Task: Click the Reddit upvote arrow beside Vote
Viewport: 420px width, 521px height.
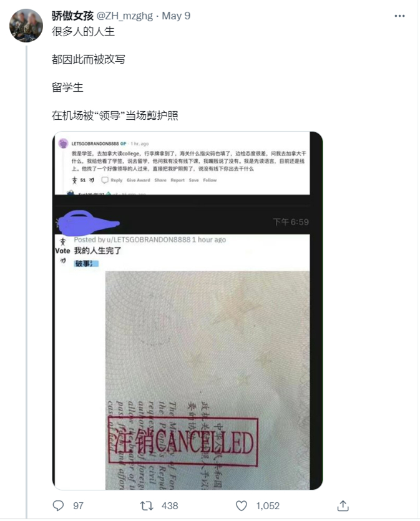Action: [x=62, y=241]
